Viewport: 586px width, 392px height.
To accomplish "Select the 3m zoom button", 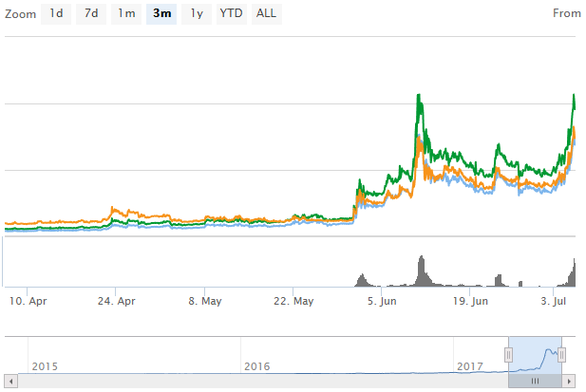I will tap(161, 14).
